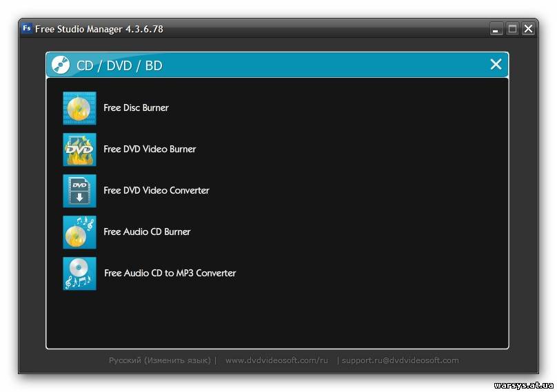The height and width of the screenshot is (392, 557).
Task: Select the Free DVD Video Converter icon
Action: (79, 191)
